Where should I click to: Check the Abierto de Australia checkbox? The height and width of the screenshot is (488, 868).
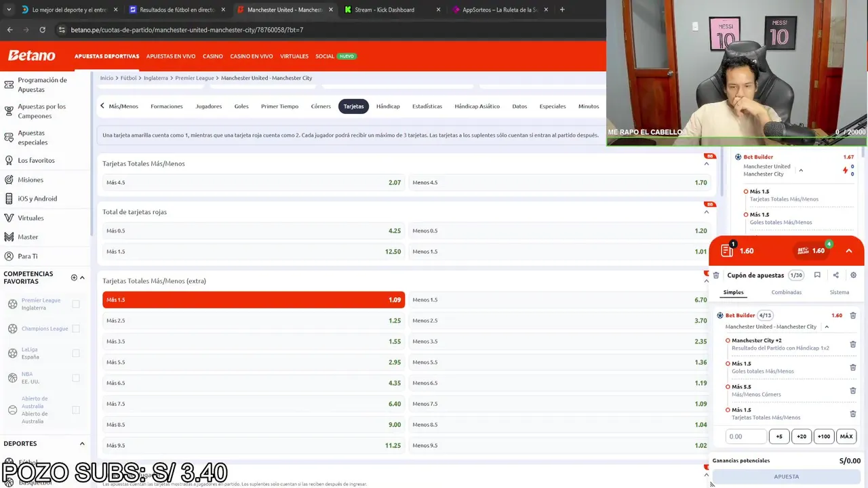(x=76, y=410)
